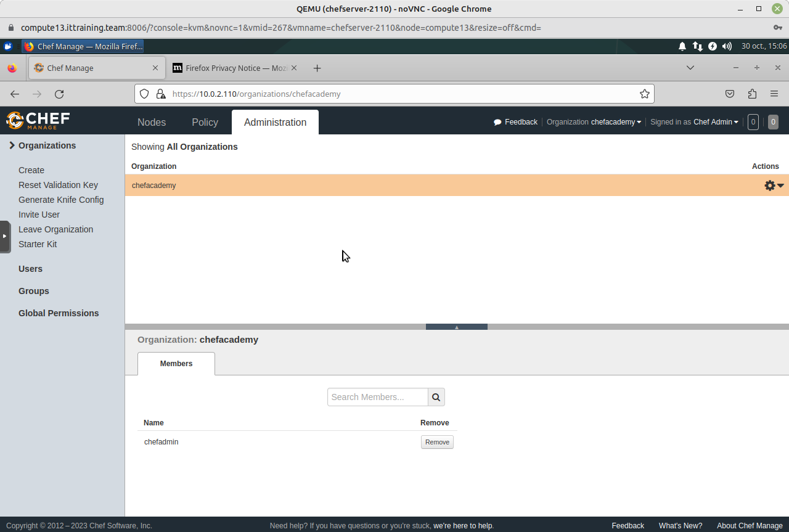Viewport: 789px width, 532px height.
Task: Click Reset Validation Key
Action: [x=58, y=185]
